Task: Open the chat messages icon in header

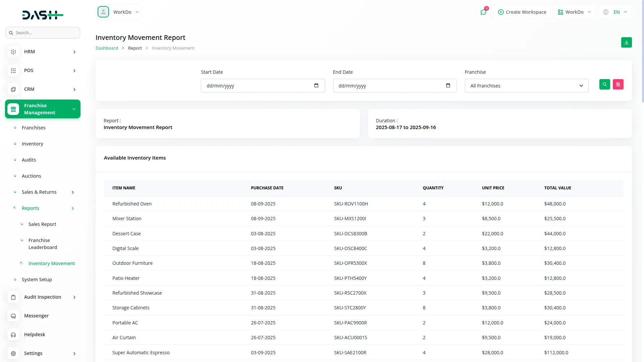Action: point(483,12)
